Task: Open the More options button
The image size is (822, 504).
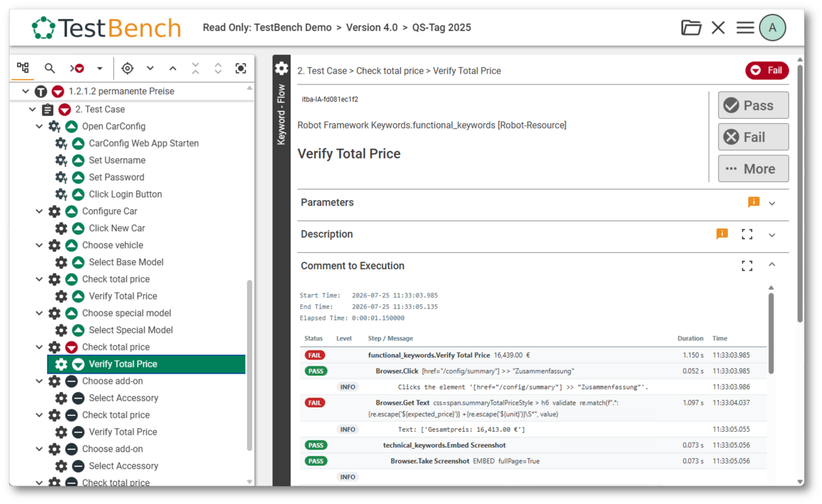Action: pyautogui.click(x=754, y=169)
